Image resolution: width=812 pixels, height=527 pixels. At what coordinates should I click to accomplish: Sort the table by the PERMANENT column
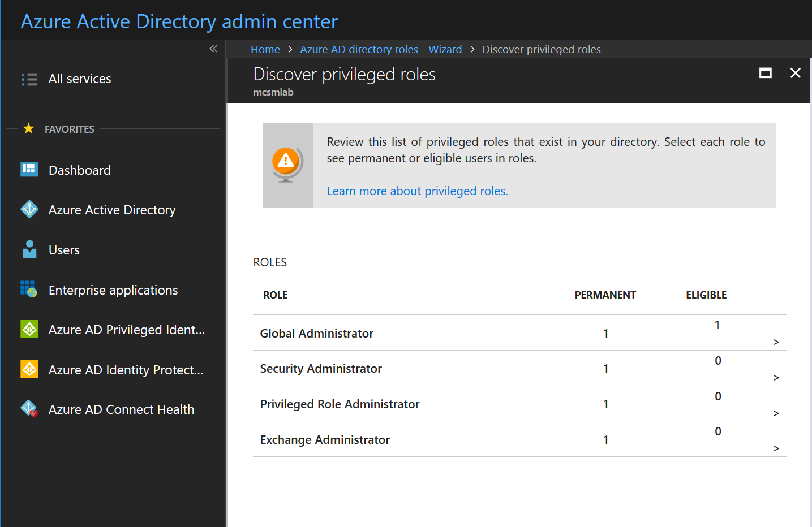605,295
